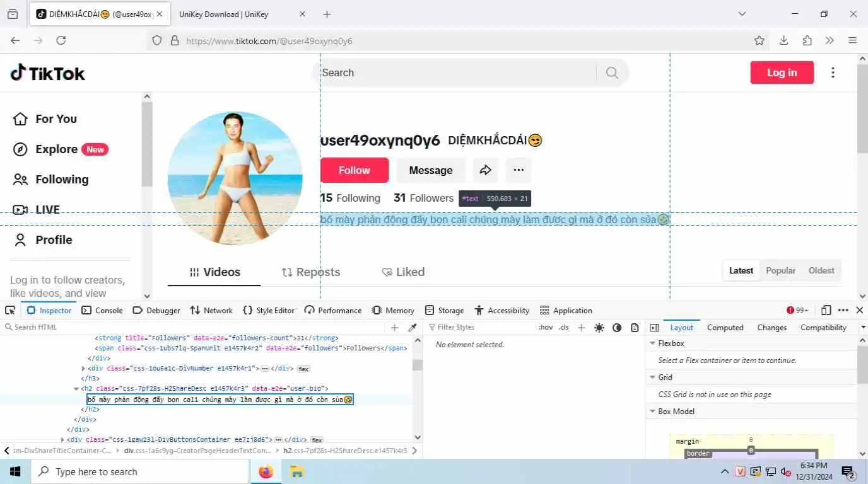The width and height of the screenshot is (868, 484).
Task: Select the Computed sidebar tab
Action: point(725,327)
